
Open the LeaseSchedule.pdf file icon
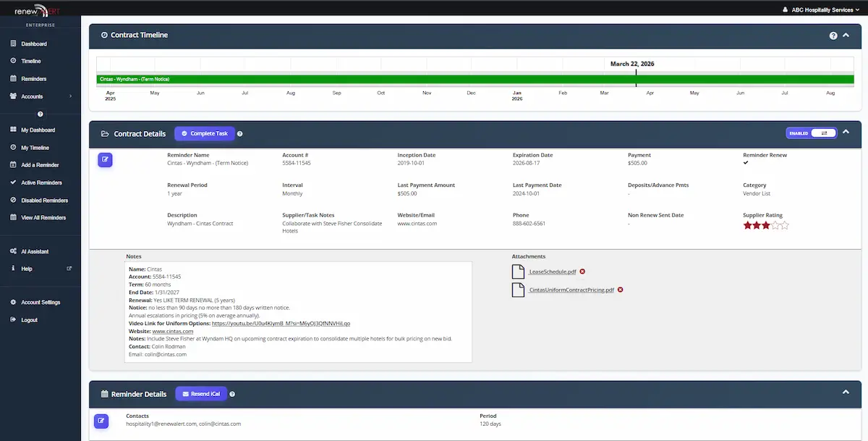[x=518, y=272]
